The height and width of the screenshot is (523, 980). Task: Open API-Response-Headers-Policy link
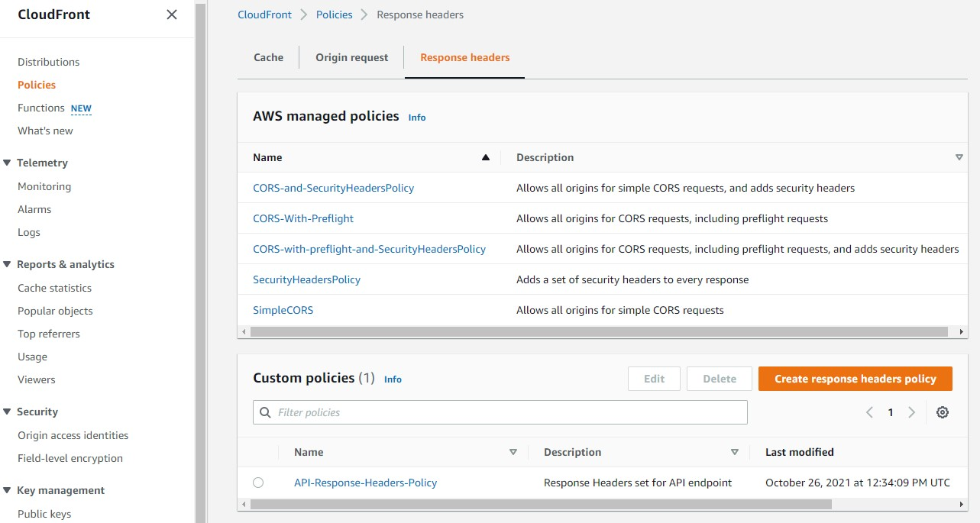(x=366, y=483)
